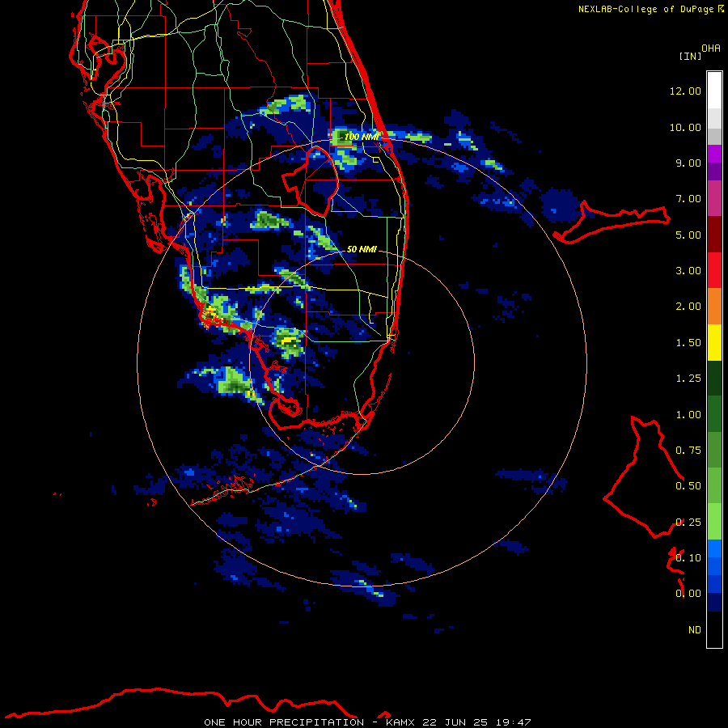The image size is (728, 728).
Task: Click the 50 NMI range ring label
Action: pos(362,249)
